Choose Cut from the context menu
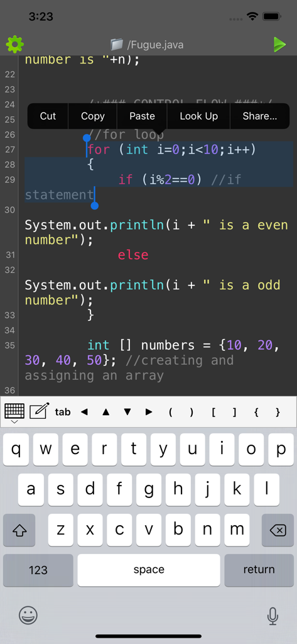 click(48, 116)
